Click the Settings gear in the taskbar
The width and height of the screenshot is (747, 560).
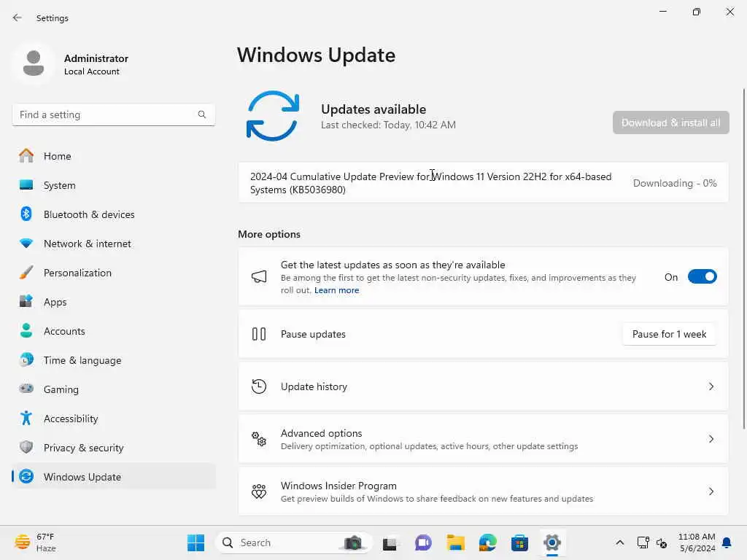point(552,542)
